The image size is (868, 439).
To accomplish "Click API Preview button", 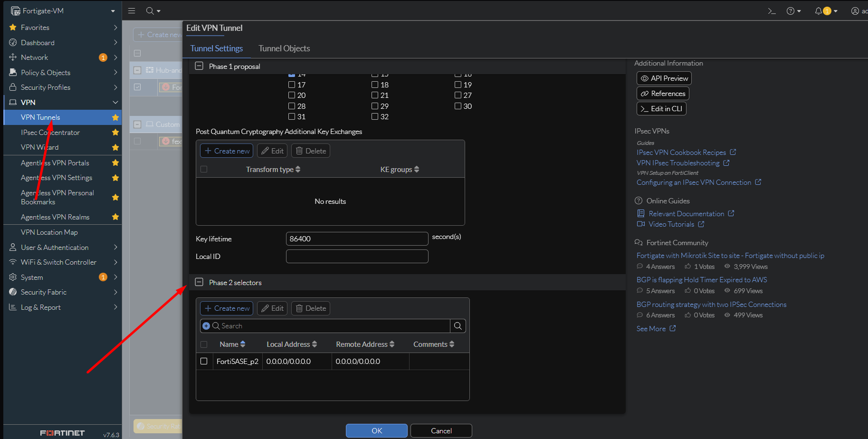I will click(664, 78).
